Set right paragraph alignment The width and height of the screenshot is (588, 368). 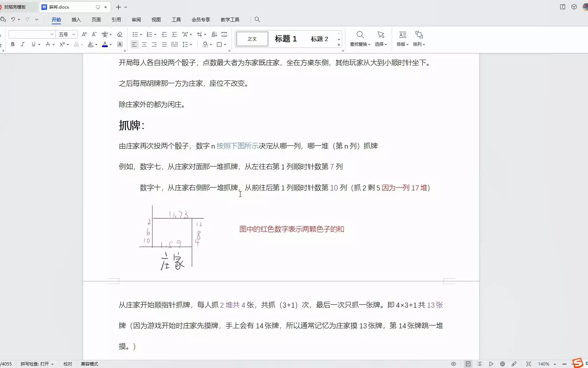(x=154, y=44)
